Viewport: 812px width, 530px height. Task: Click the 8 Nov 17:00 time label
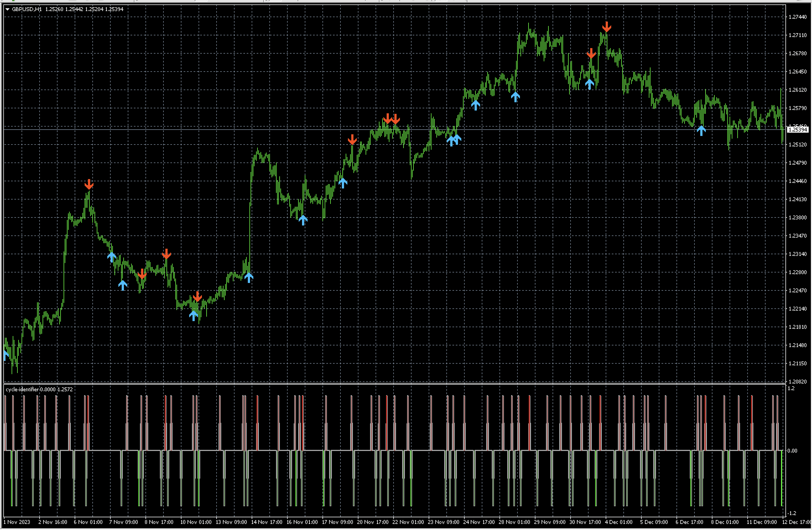point(159,522)
